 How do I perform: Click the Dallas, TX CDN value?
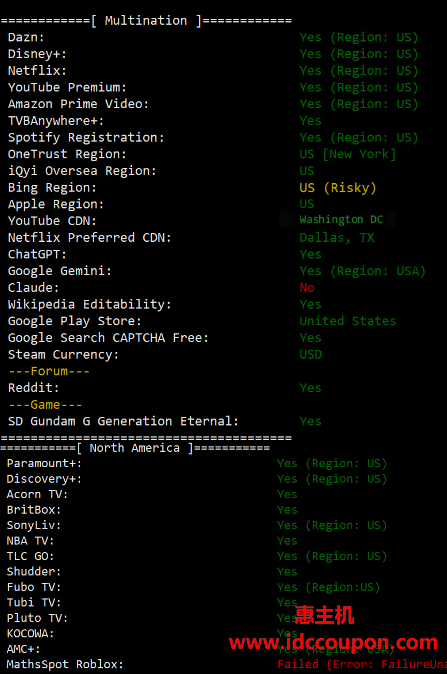click(337, 238)
